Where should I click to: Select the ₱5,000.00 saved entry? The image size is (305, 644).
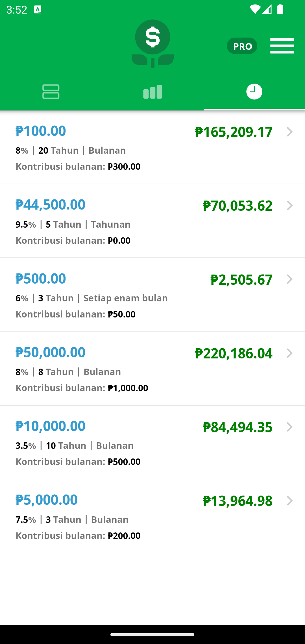point(152,516)
